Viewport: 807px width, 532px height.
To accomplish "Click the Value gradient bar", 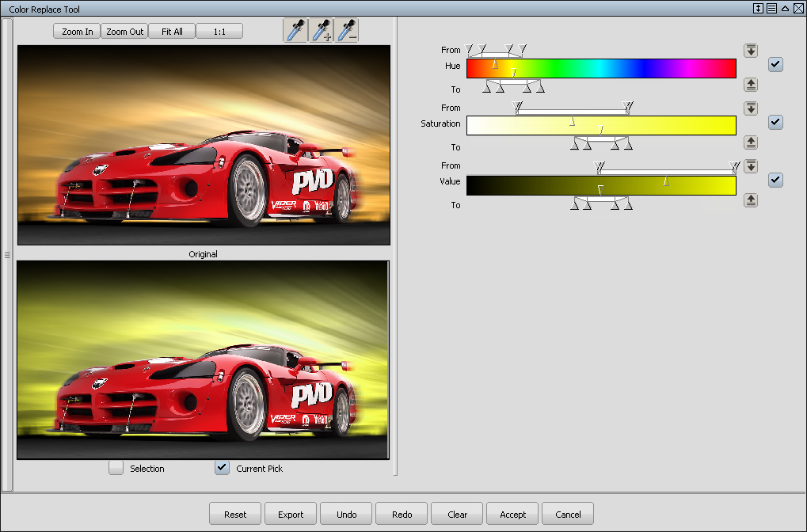I will (601, 185).
